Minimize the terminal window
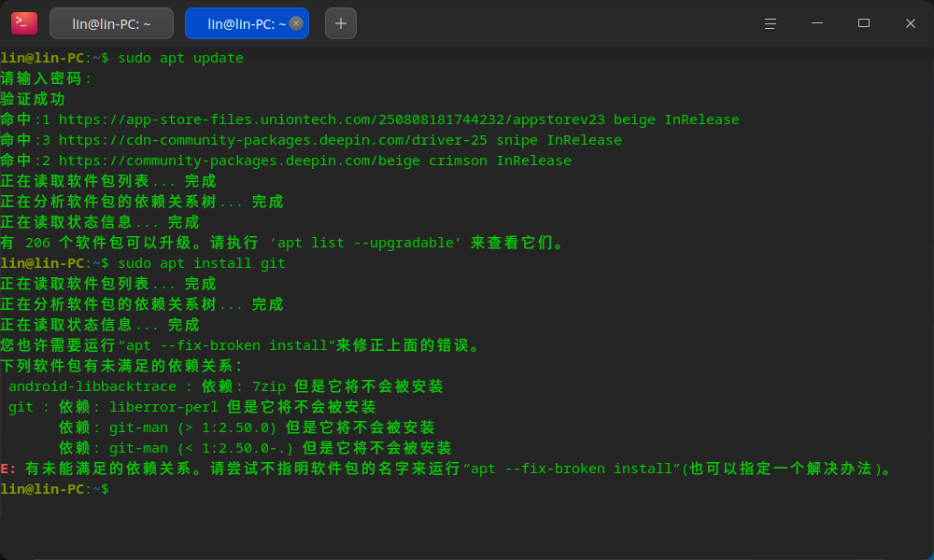Image resolution: width=934 pixels, height=560 pixels. pos(817,23)
